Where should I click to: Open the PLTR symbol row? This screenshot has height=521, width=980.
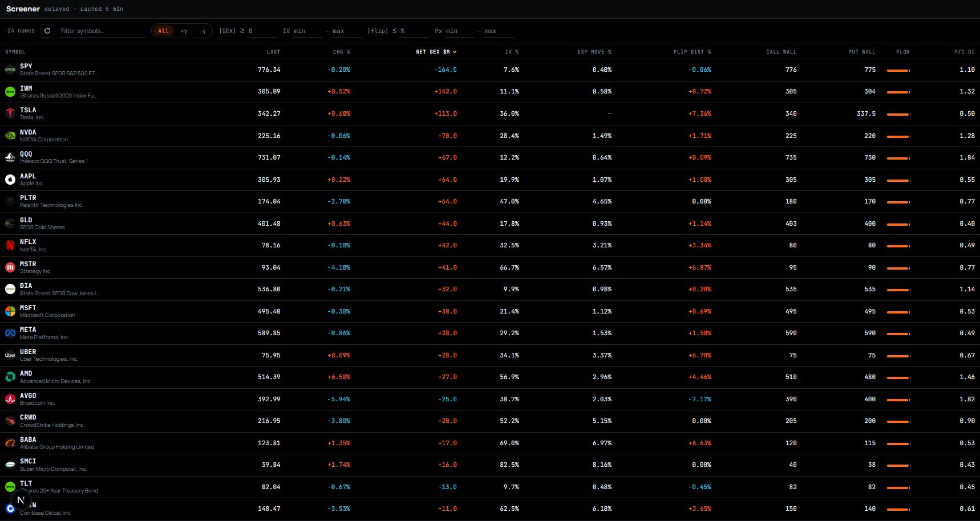[490, 202]
